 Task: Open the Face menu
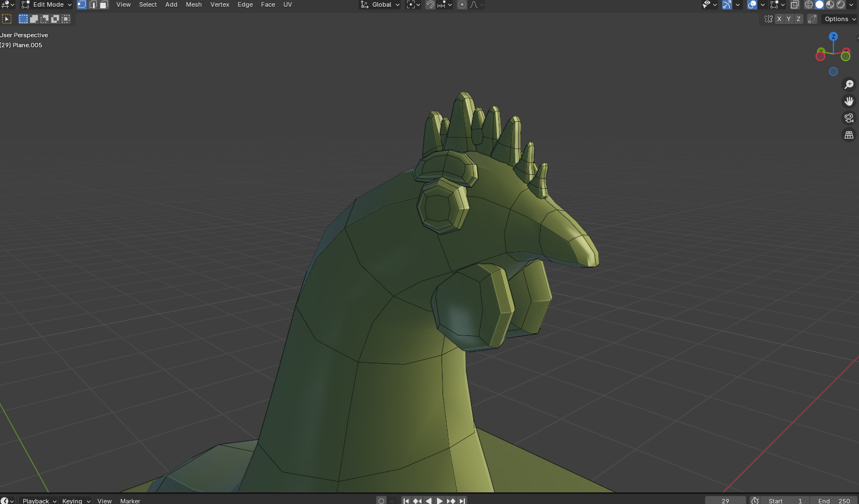(268, 4)
